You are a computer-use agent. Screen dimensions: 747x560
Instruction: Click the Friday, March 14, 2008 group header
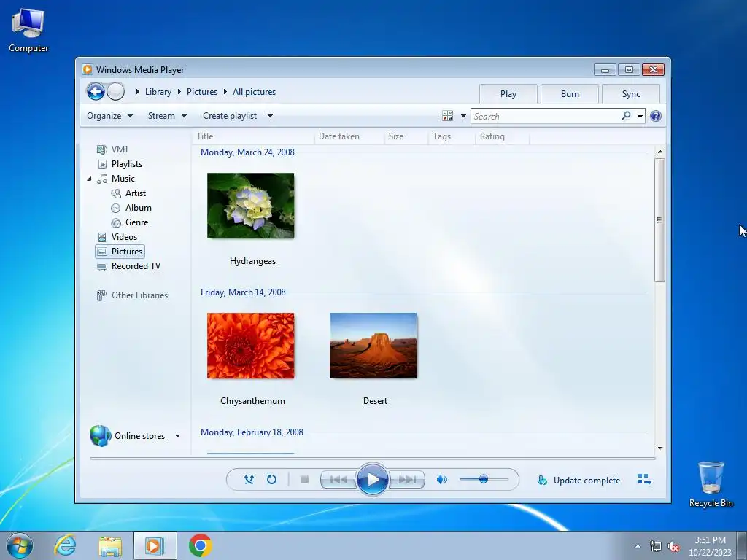click(243, 292)
